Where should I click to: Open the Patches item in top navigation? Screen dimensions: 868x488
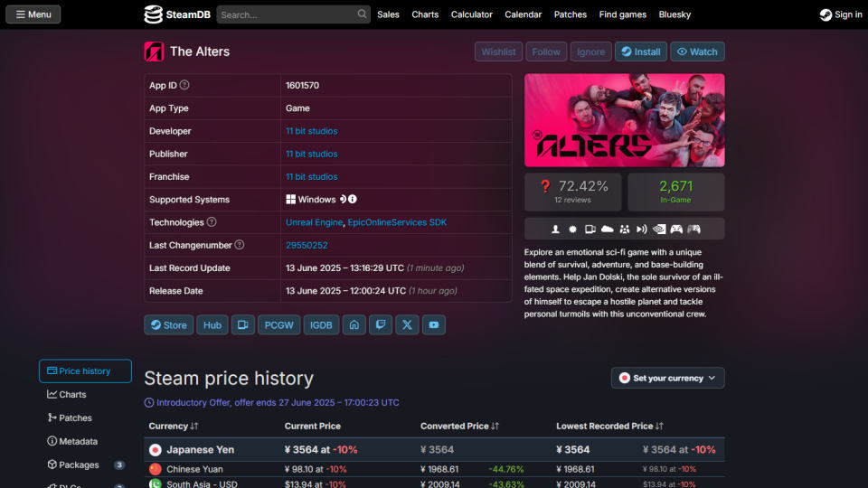[x=571, y=14]
